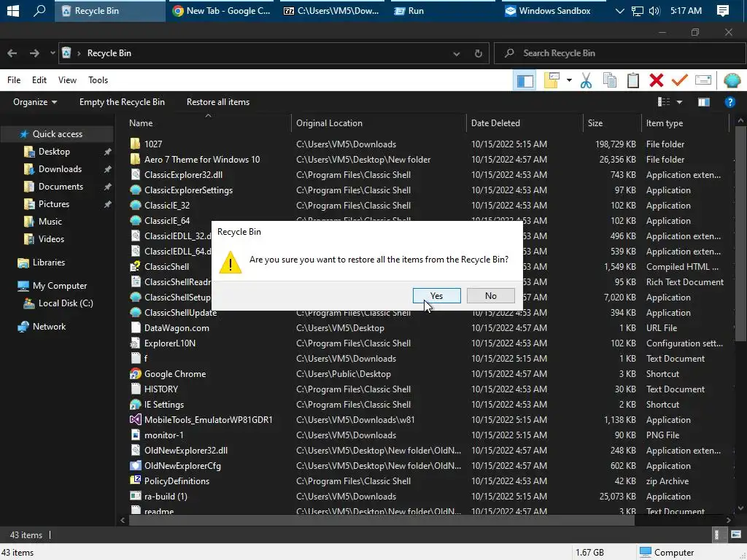Click the Copy toolbar icon

tap(610, 80)
